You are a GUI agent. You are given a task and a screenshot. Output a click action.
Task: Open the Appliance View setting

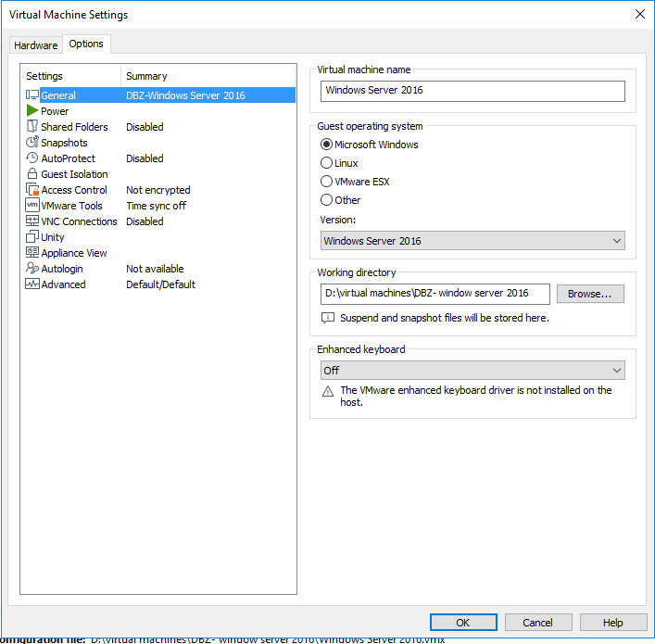(x=160, y=253)
